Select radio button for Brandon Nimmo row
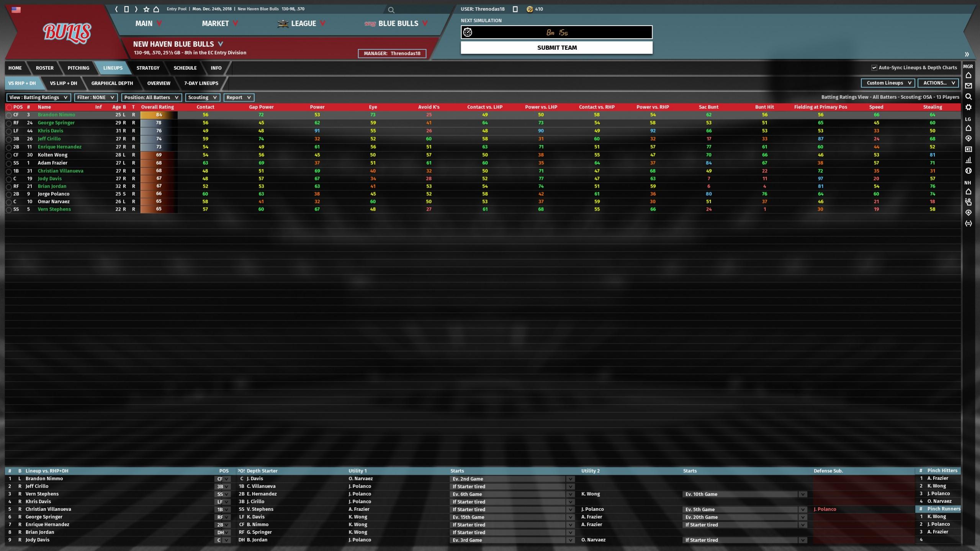 coord(9,115)
